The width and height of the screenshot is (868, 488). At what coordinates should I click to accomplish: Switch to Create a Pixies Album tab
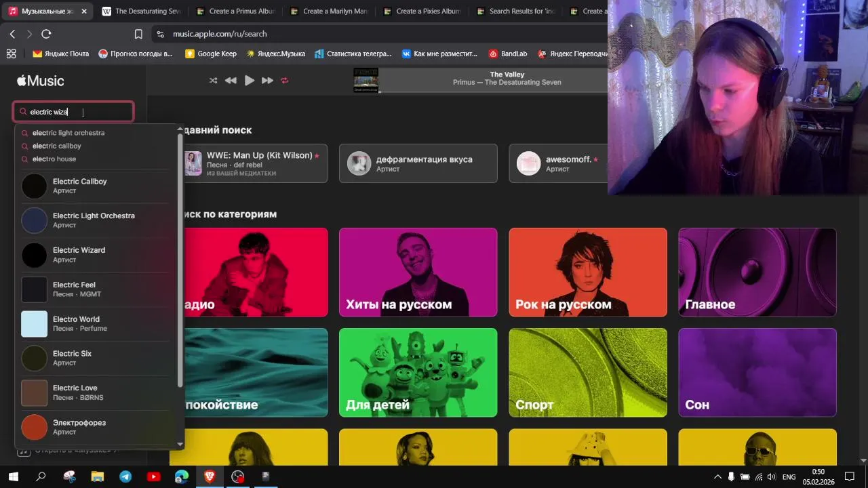(x=422, y=11)
